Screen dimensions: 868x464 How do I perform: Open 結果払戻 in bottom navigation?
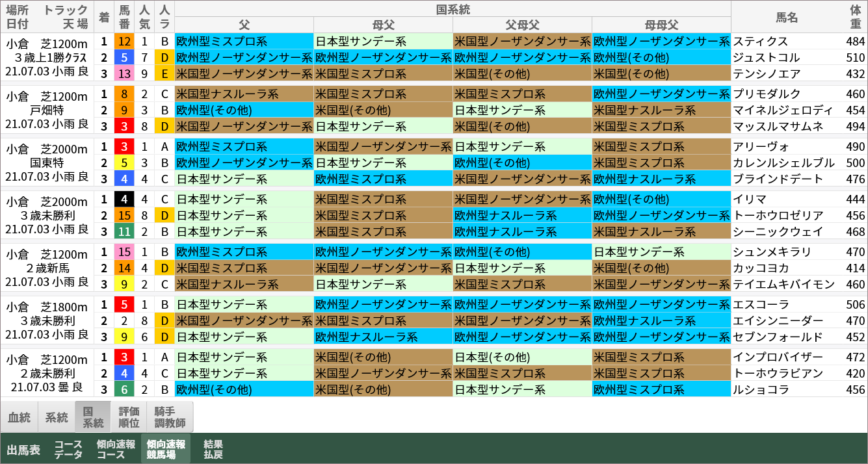tap(213, 450)
